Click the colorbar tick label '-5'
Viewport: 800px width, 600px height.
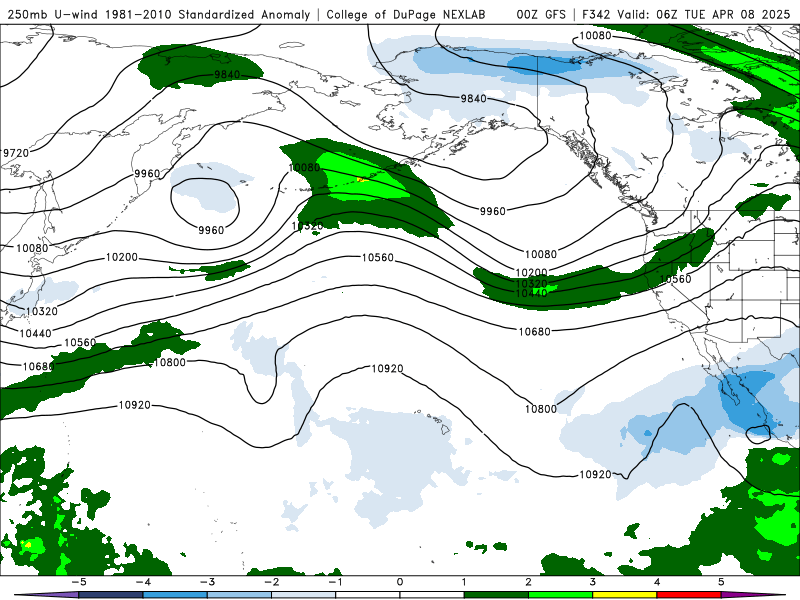(x=79, y=582)
